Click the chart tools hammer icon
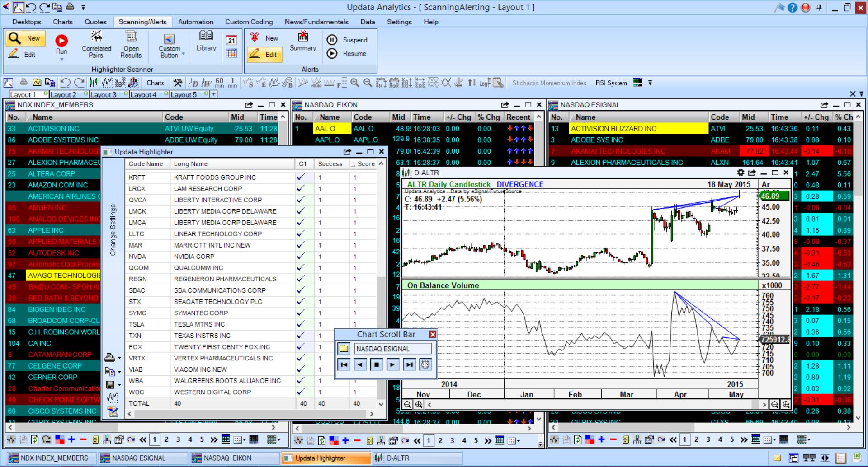The height and width of the screenshot is (467, 868). point(178,83)
